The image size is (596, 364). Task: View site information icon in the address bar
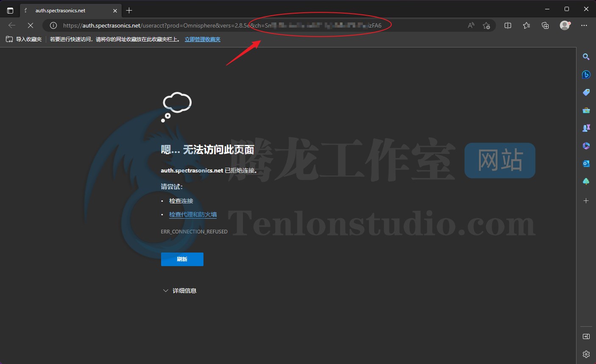pos(53,25)
